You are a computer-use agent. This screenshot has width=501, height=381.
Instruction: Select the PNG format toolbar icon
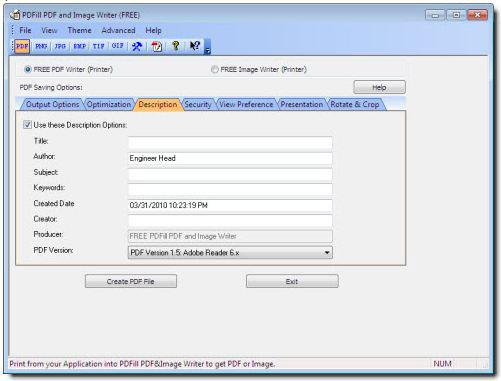coord(41,46)
